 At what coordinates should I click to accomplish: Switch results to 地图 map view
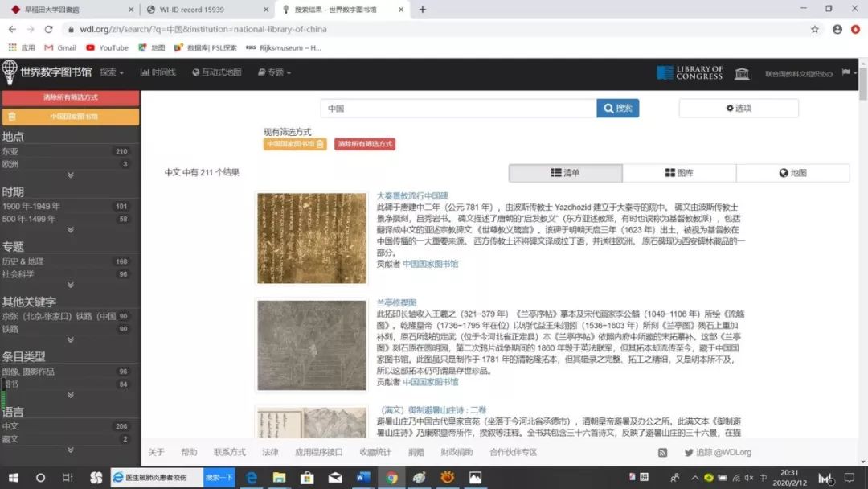click(792, 173)
